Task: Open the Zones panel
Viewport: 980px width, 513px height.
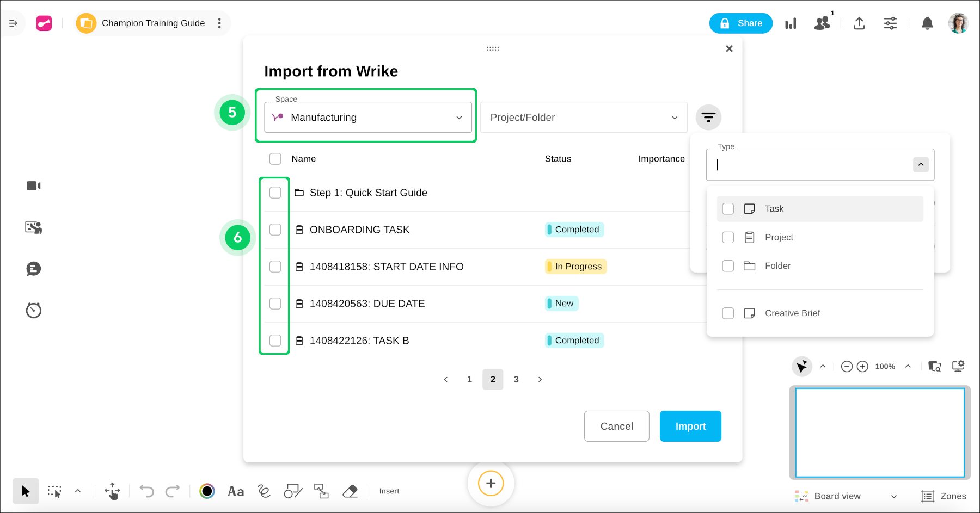Action: [x=944, y=496]
